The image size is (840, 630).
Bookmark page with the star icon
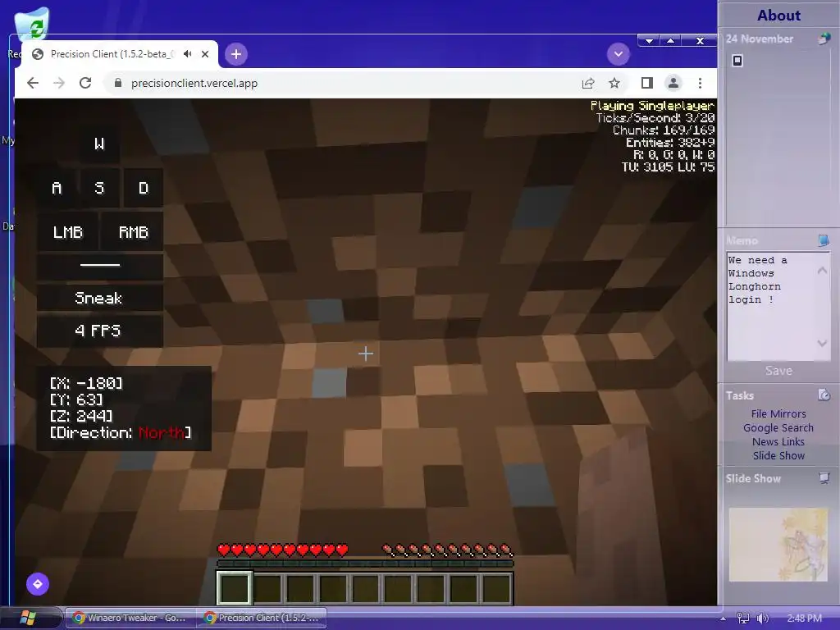click(x=614, y=83)
